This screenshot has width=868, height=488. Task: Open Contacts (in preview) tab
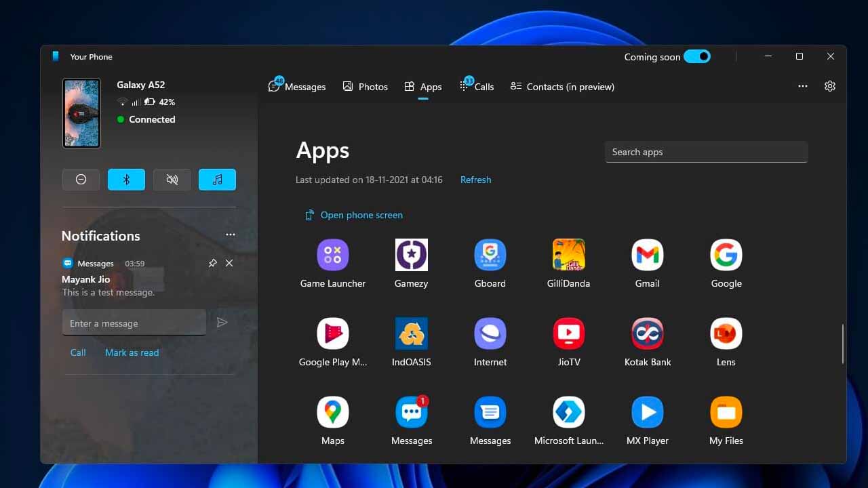click(562, 86)
